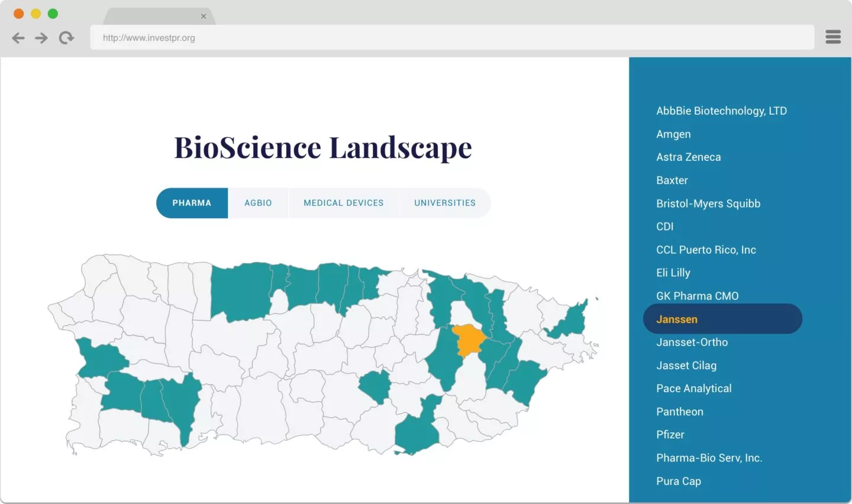
Task: Click the browser back arrow
Action: (18, 38)
